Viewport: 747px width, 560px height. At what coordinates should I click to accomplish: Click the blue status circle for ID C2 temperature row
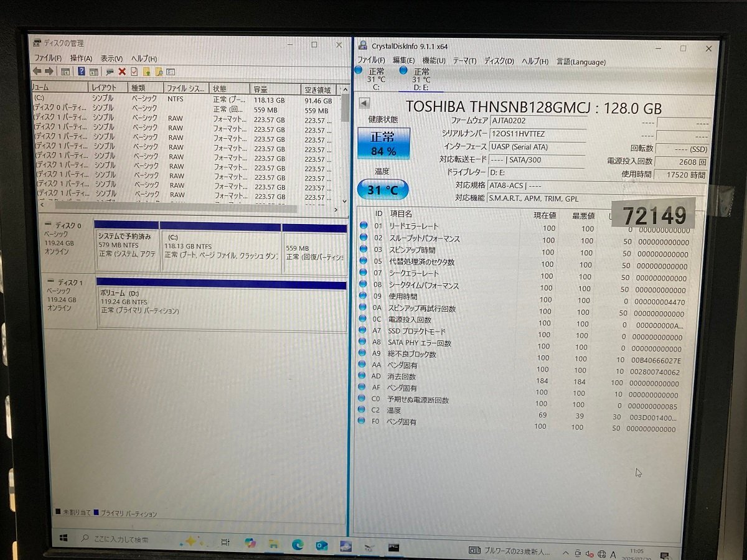coord(362,409)
